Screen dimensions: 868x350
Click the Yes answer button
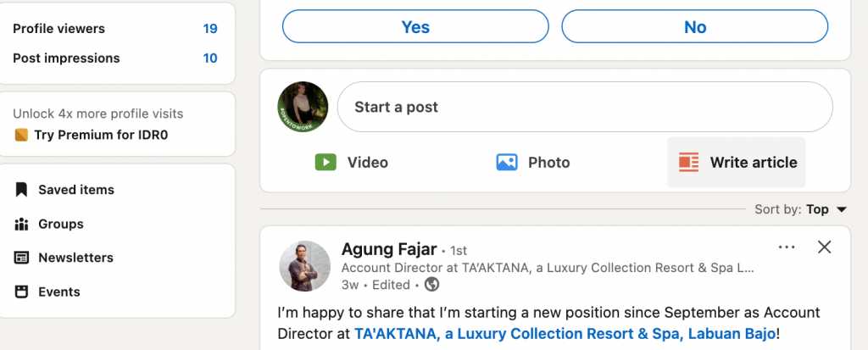pos(415,26)
